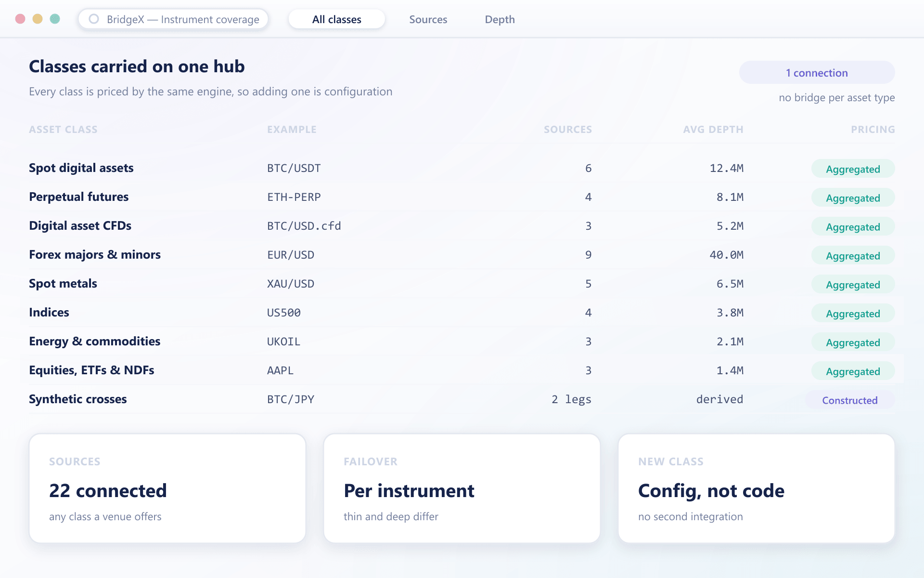Click the green window dot
Screen dimensions: 924x578
(x=55, y=19)
